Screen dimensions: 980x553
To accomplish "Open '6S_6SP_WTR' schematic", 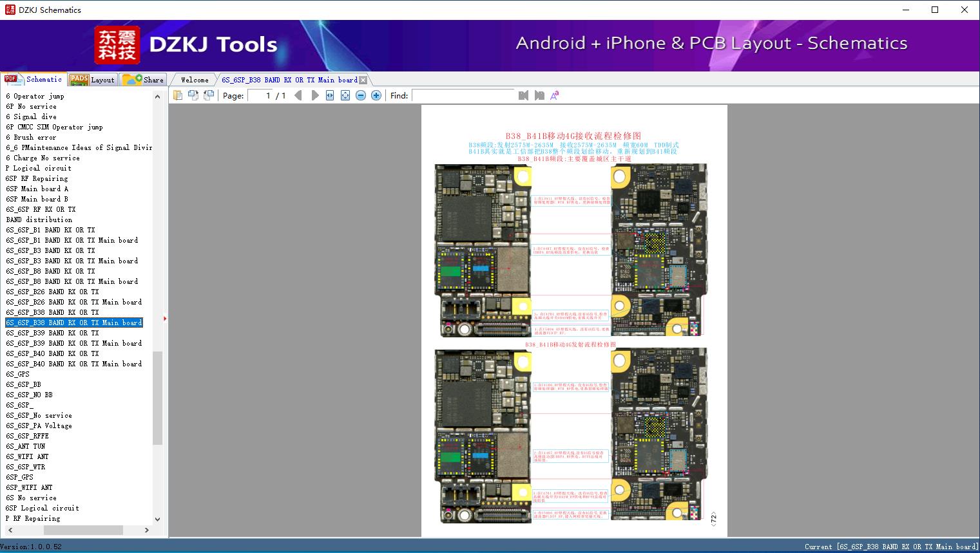I will tap(26, 467).
